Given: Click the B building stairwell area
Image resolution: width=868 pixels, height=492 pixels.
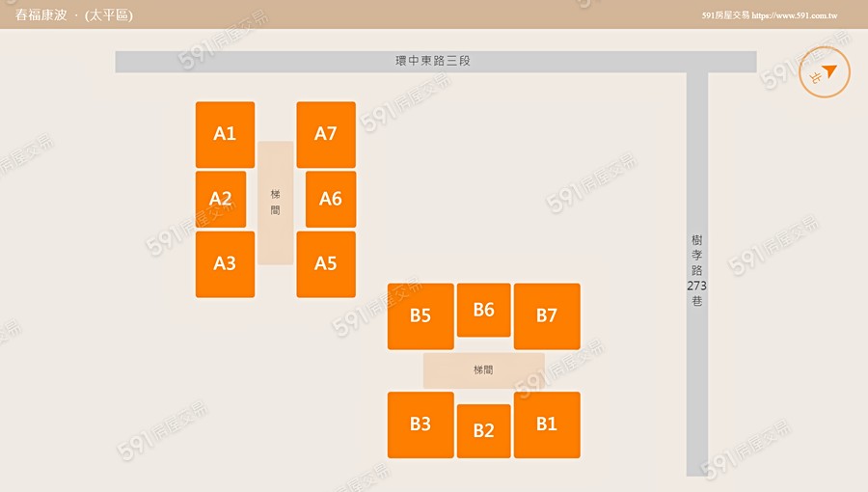Looking at the screenshot, I should tap(483, 370).
